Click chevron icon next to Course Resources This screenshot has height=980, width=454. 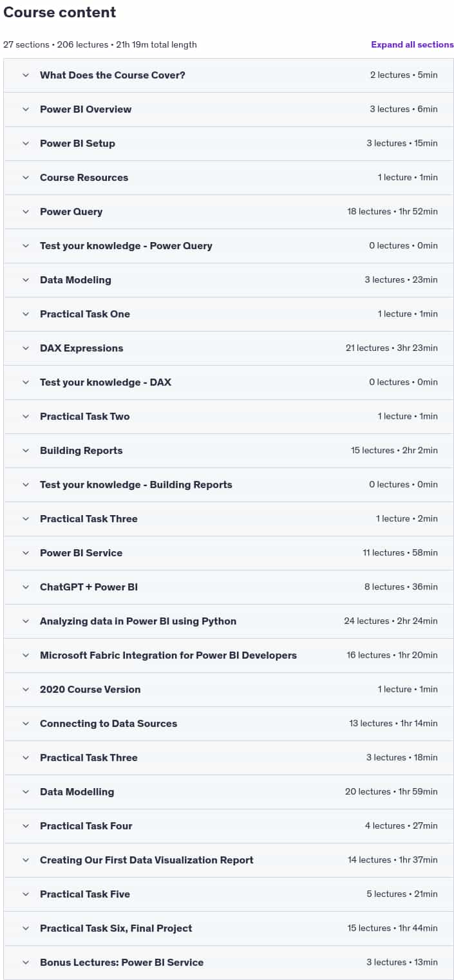(26, 177)
